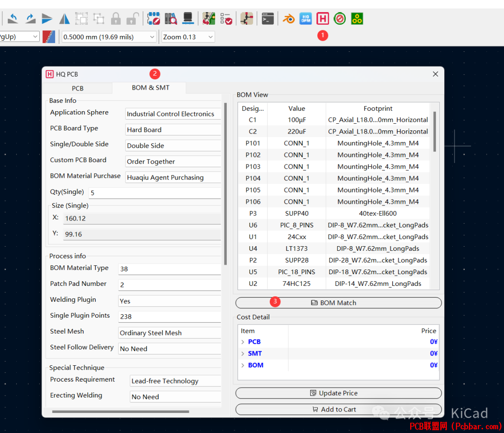Expand the PCB cost item
Viewport: 504px width, 433px height.
click(x=243, y=342)
